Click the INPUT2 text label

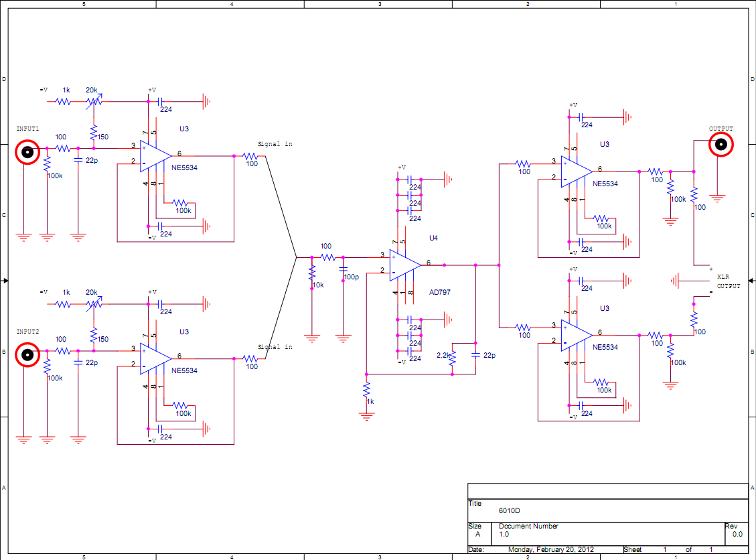(27, 332)
